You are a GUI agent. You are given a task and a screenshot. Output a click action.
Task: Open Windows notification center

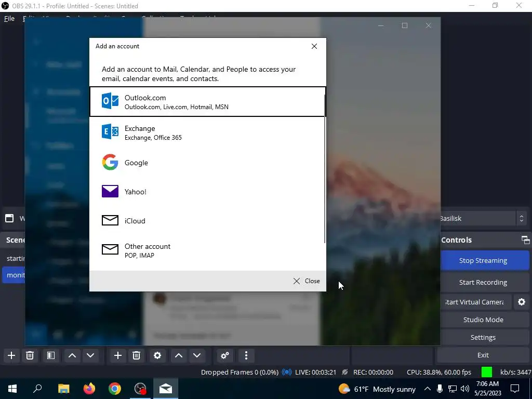pyautogui.click(x=515, y=389)
